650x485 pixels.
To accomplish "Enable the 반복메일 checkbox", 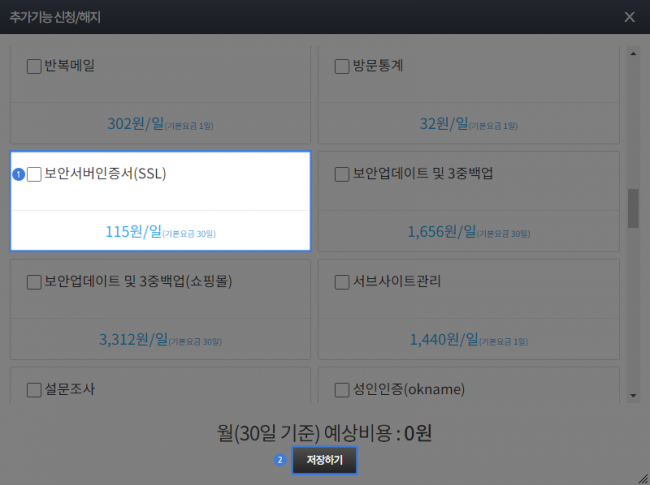I will [33, 67].
